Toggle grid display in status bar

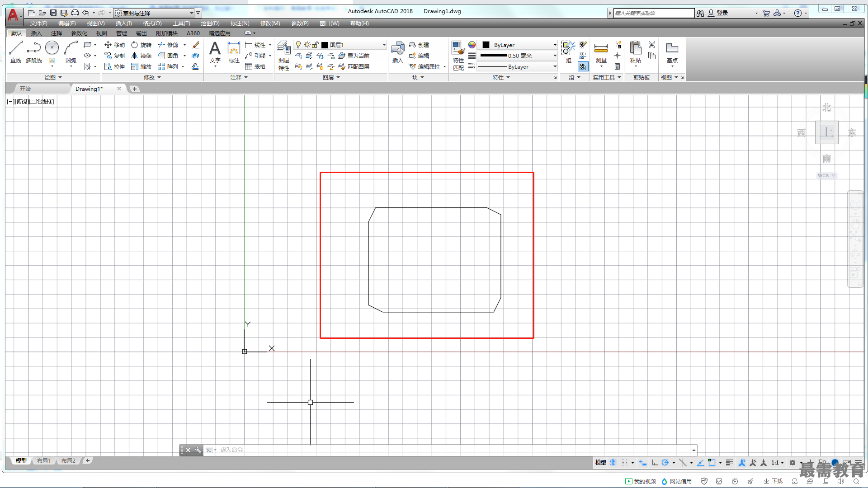tap(613, 462)
